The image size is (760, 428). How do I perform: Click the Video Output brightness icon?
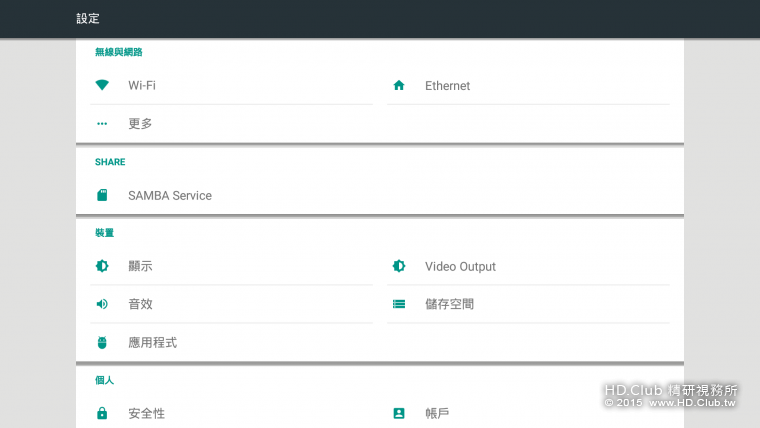399,266
